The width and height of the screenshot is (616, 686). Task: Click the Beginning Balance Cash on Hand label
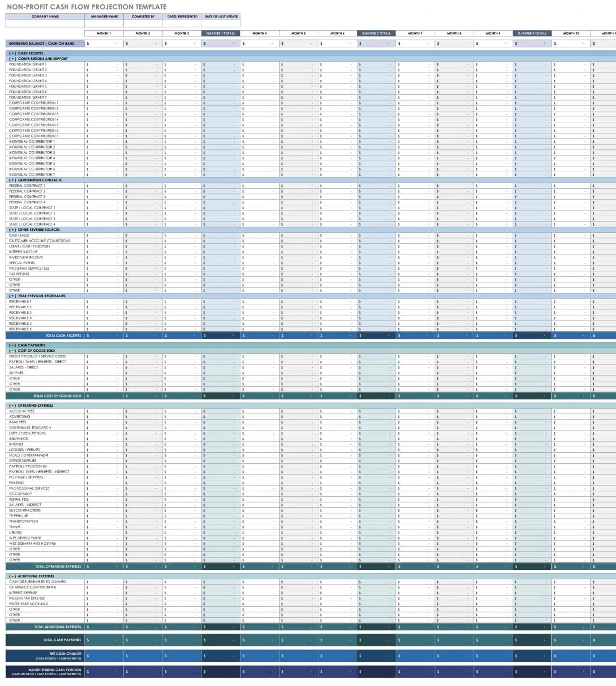click(42, 44)
